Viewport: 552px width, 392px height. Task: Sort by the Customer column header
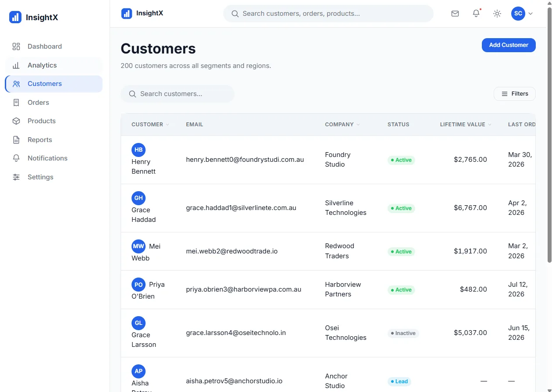[x=150, y=125]
